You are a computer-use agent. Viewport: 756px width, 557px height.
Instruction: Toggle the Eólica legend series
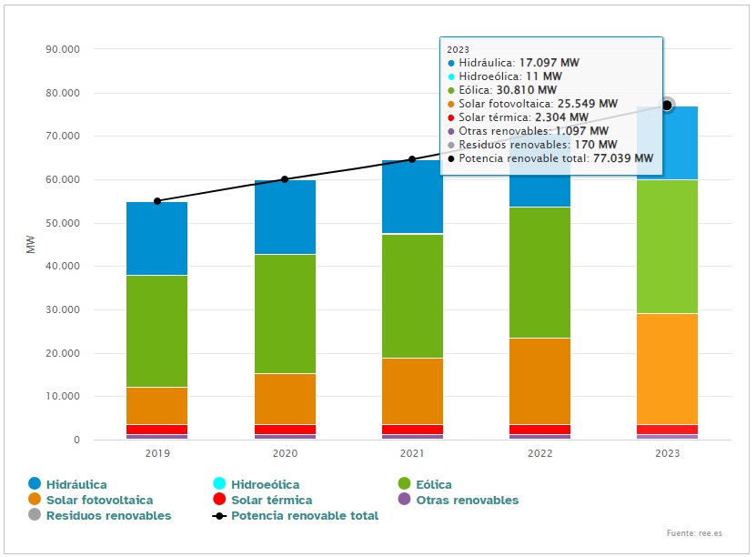tap(425, 483)
